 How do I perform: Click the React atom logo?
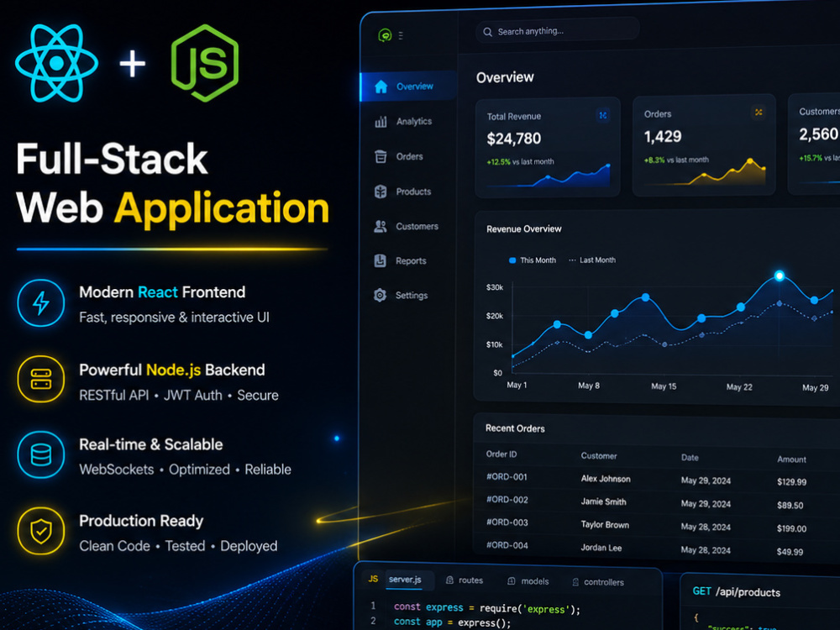57,63
